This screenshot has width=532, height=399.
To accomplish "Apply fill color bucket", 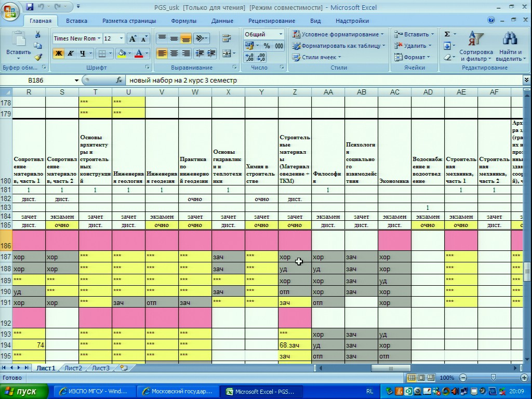I will click(121, 54).
